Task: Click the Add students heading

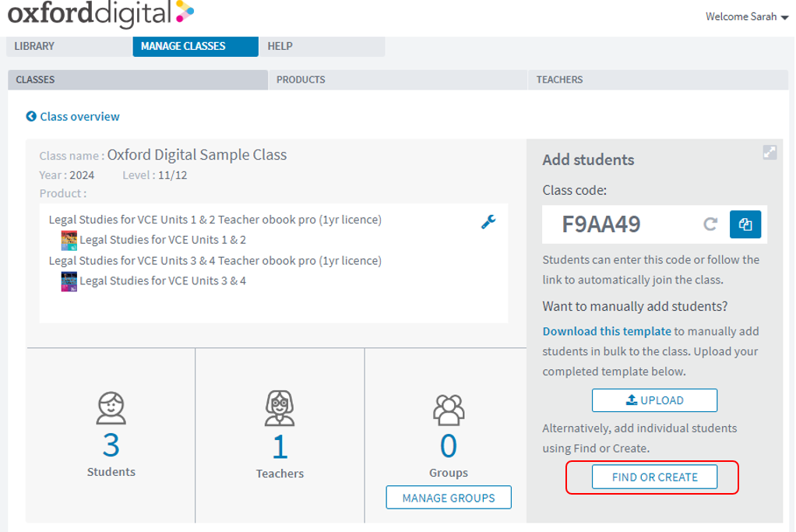Action: (588, 160)
